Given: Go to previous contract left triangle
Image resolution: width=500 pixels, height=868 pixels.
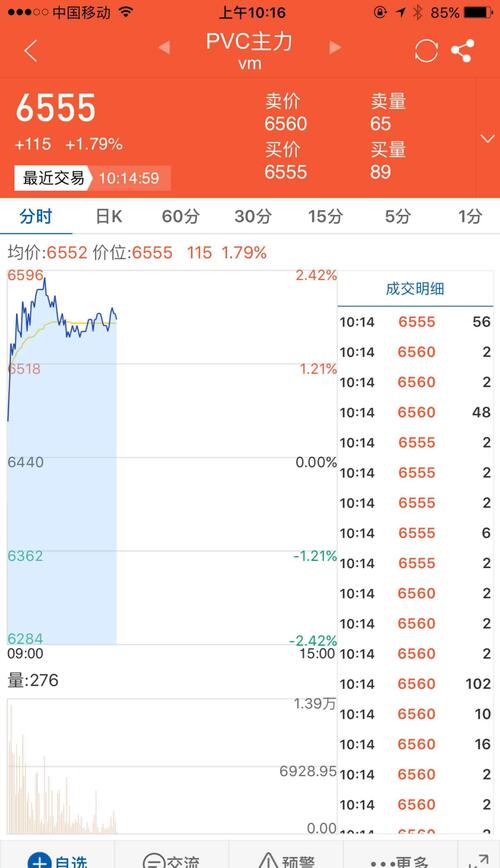Looking at the screenshot, I should 164,48.
